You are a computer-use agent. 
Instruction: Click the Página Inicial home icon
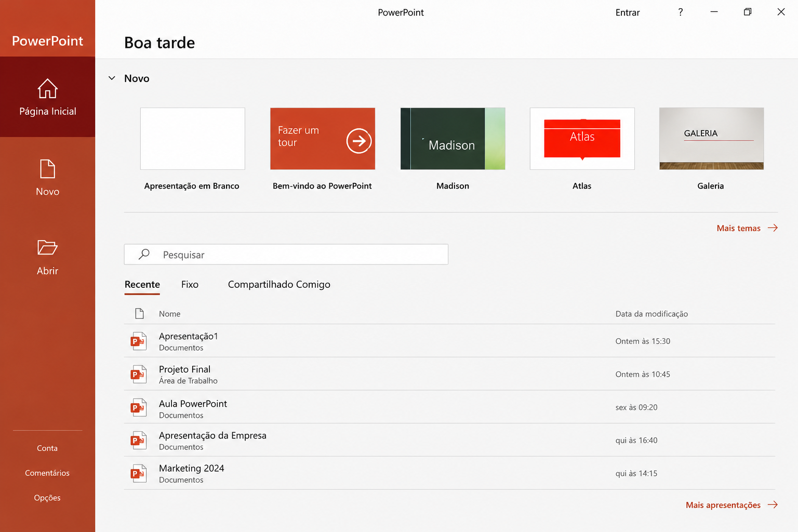coord(47,88)
